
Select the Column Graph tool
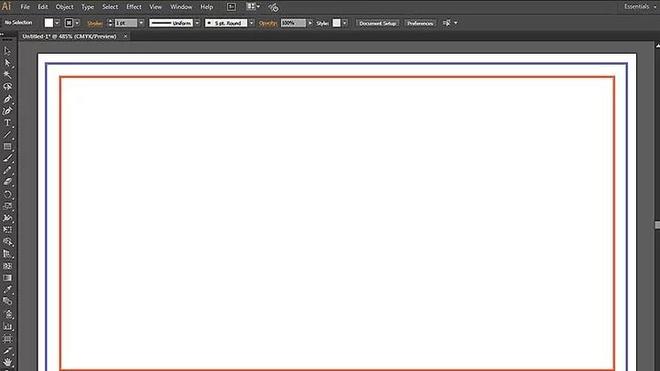7,326
